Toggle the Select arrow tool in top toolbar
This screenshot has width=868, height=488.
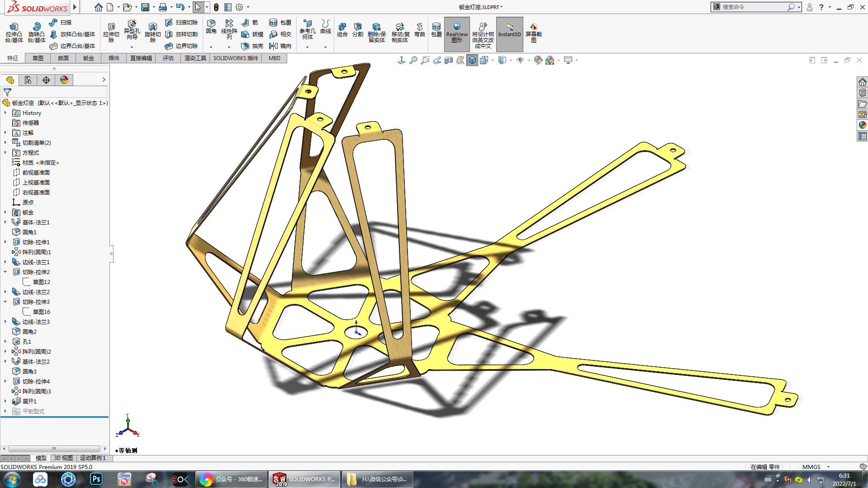[x=198, y=7]
